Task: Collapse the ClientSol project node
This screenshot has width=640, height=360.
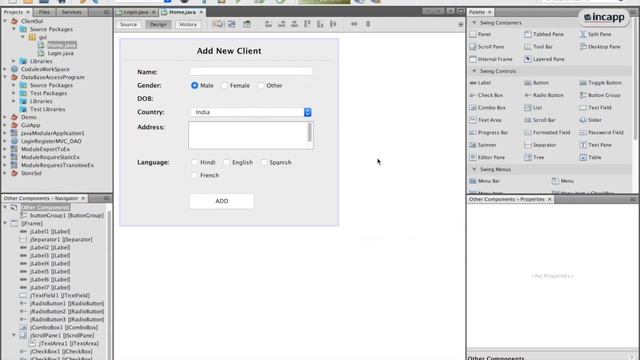Action: [5, 21]
